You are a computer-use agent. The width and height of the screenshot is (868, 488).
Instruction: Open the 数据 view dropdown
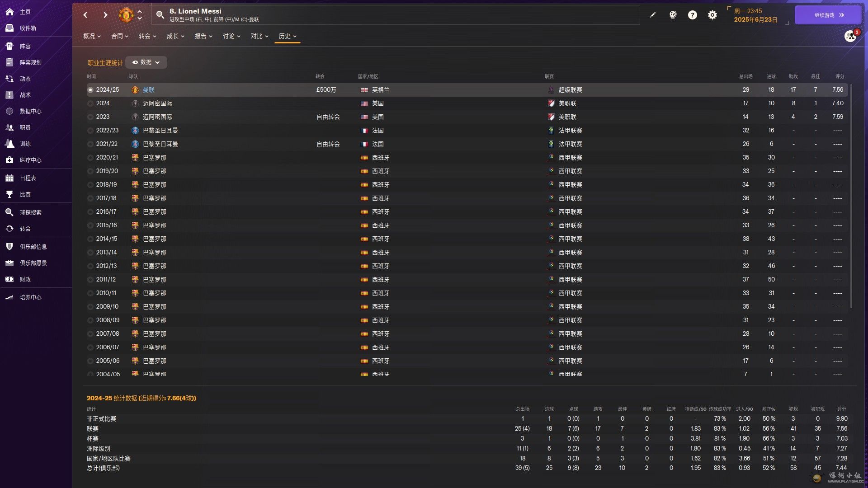pyautogui.click(x=146, y=62)
